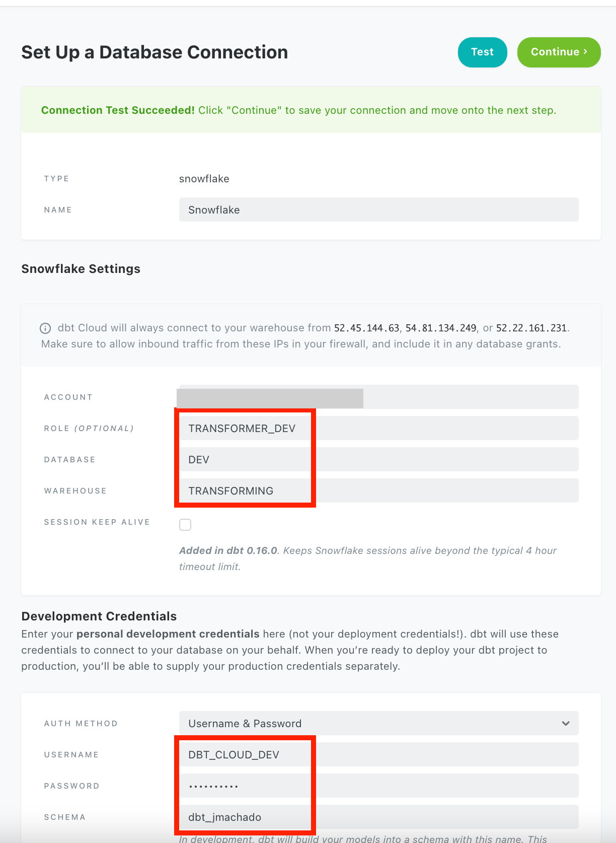
Task: Click the Development Credentials heading
Action: click(99, 616)
